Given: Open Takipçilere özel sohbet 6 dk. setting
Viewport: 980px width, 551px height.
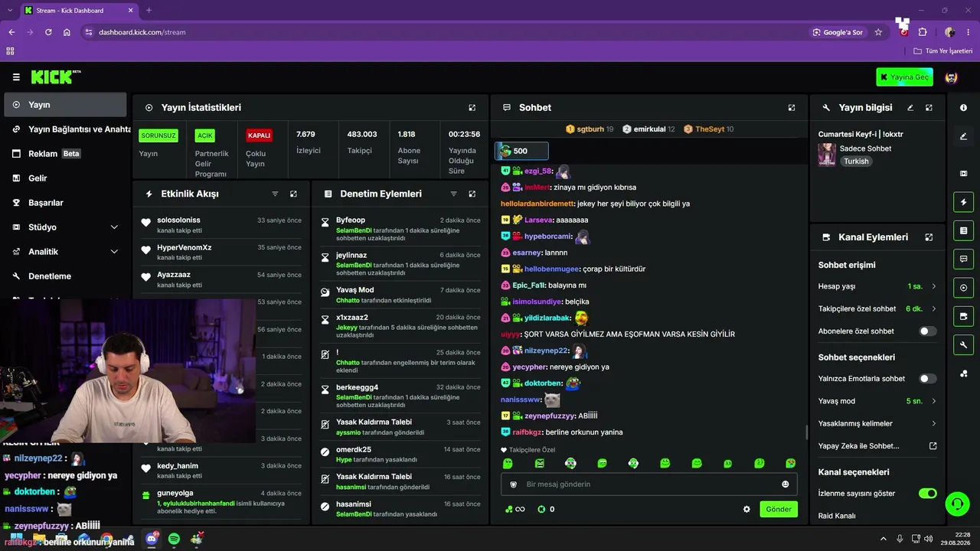Looking at the screenshot, I should pyautogui.click(x=877, y=309).
